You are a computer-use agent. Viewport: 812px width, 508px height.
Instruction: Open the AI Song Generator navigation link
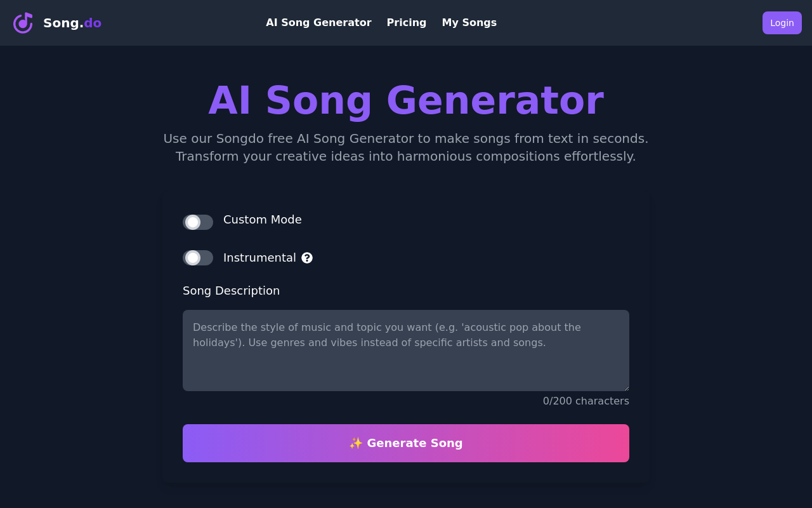tap(318, 23)
